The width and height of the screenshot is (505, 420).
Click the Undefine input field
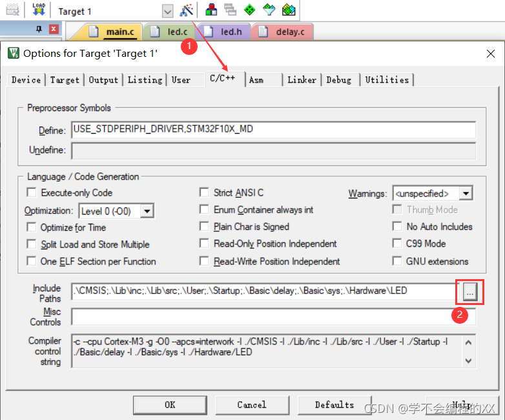(273, 151)
